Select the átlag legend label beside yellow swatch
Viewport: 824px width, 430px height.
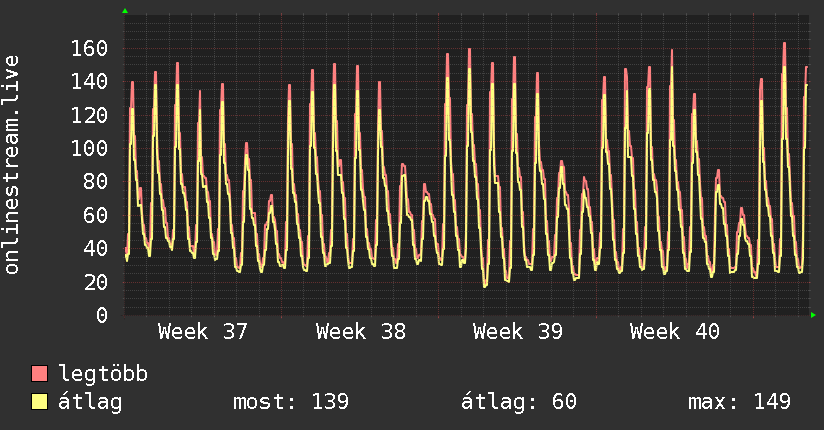90,402
